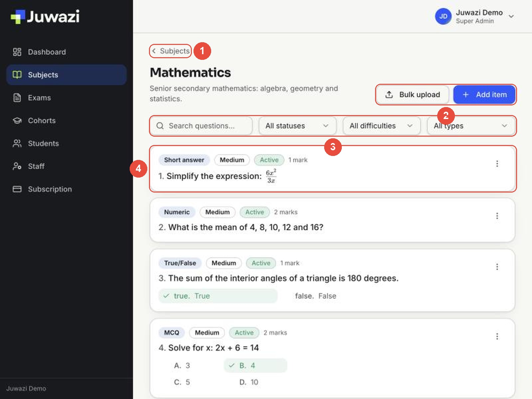532x399 pixels.
Task: Click the checkmark beside true. True
Action: pos(167,296)
